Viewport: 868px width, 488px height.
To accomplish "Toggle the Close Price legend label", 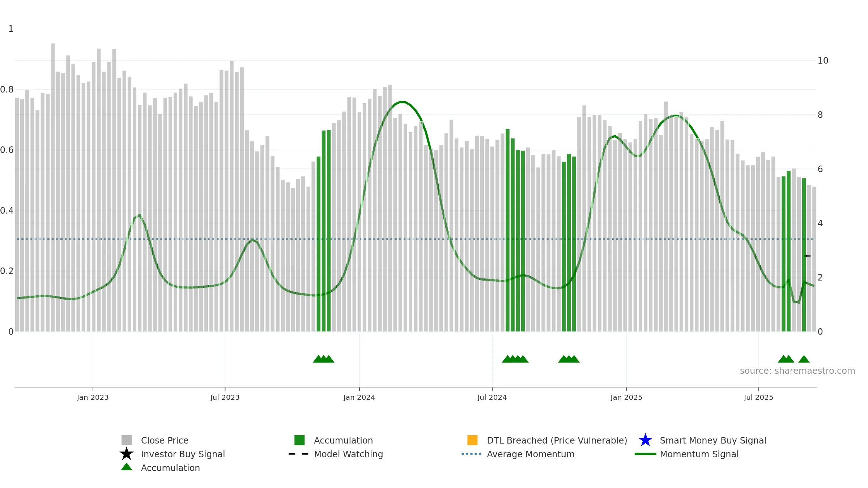I will pos(165,440).
